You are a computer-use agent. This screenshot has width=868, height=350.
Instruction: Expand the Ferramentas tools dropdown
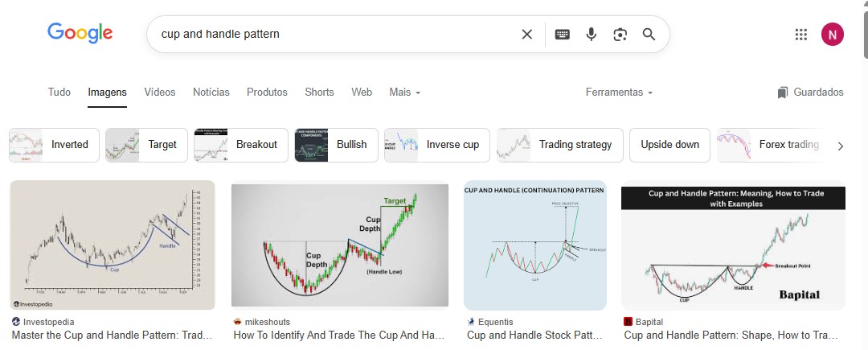pos(619,93)
